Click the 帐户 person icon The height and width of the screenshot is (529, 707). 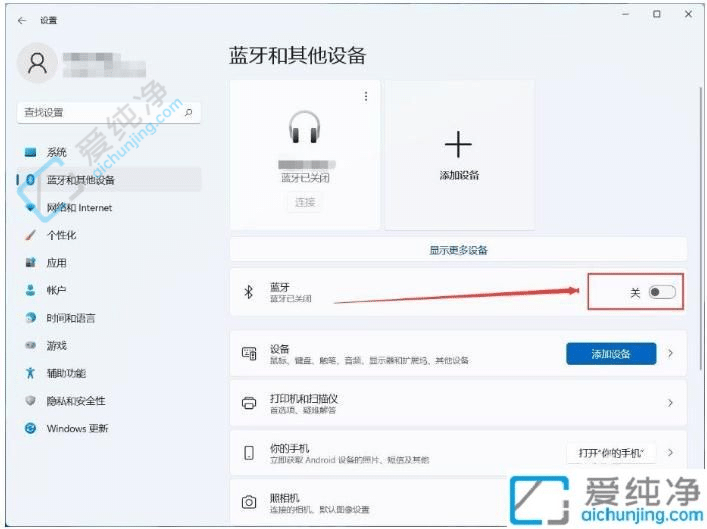31,290
